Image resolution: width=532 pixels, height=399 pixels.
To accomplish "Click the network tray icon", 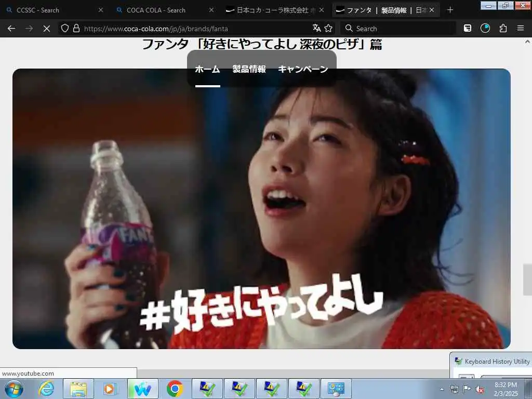I will coord(454,389).
